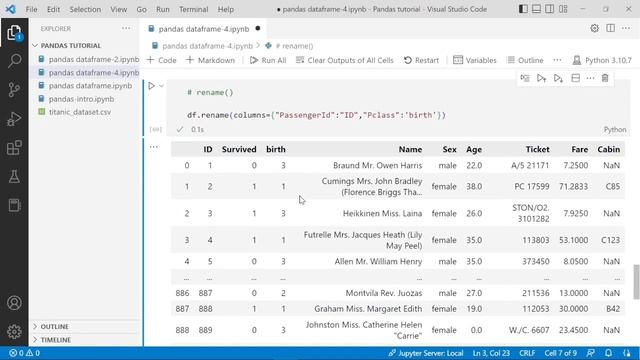Open the Search view in the activity bar

(x=14, y=61)
